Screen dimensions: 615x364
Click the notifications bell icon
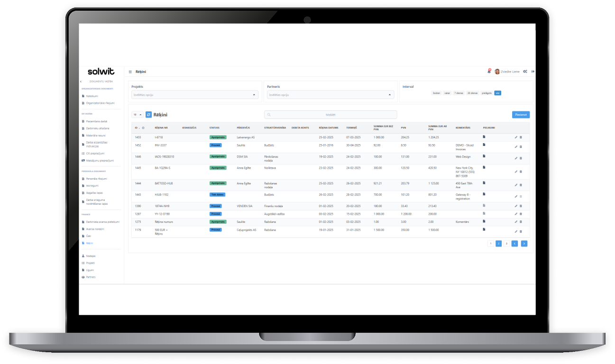tap(489, 72)
